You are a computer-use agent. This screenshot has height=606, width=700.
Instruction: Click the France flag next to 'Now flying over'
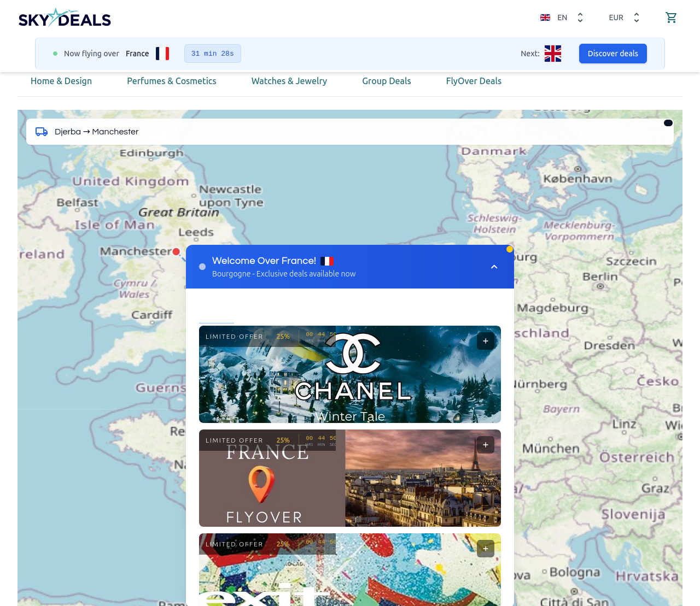click(162, 53)
